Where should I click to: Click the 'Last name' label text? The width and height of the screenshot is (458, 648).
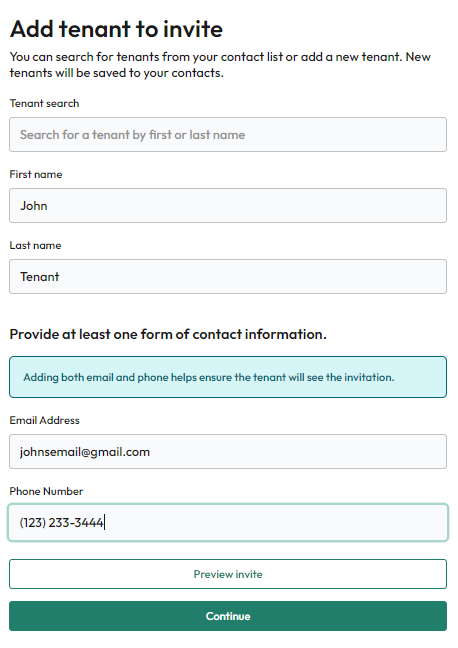(x=36, y=245)
